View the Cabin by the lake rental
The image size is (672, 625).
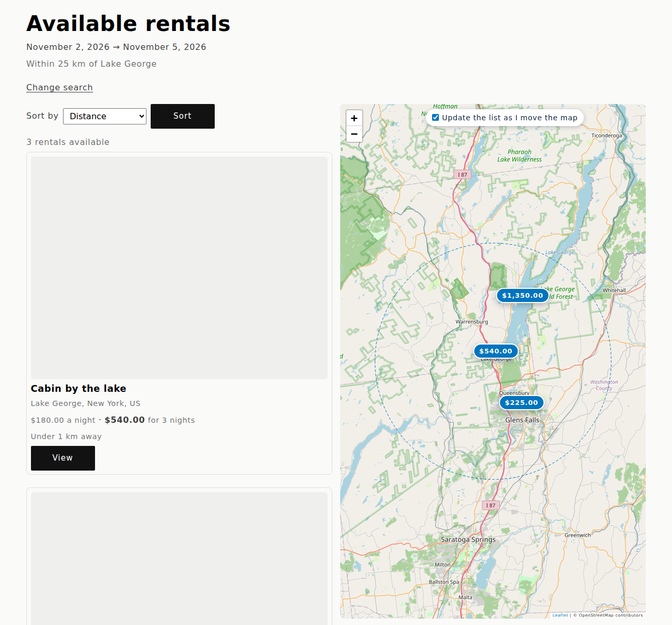point(62,458)
